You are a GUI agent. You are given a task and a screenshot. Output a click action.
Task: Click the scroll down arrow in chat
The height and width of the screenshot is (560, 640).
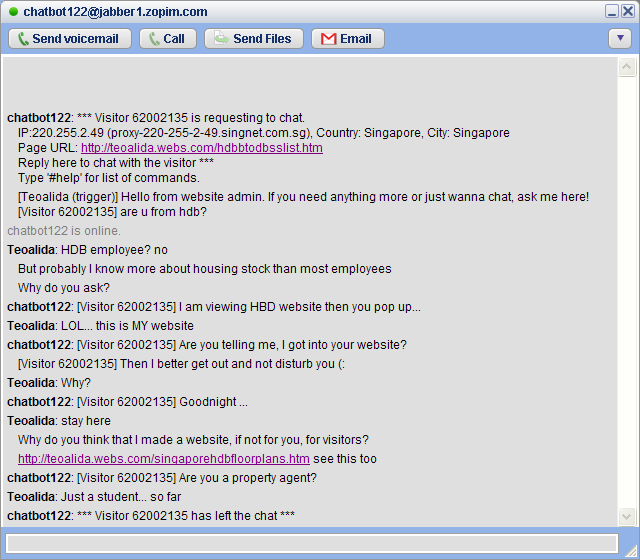627,517
